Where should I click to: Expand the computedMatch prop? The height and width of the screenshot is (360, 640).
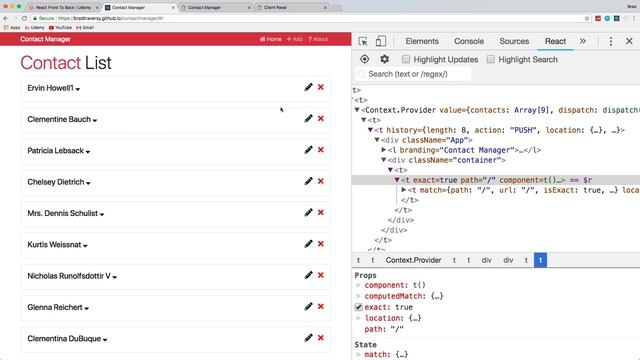(x=359, y=296)
